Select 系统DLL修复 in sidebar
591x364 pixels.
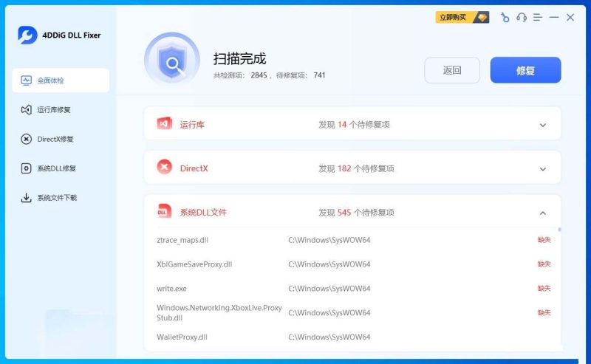click(x=61, y=168)
